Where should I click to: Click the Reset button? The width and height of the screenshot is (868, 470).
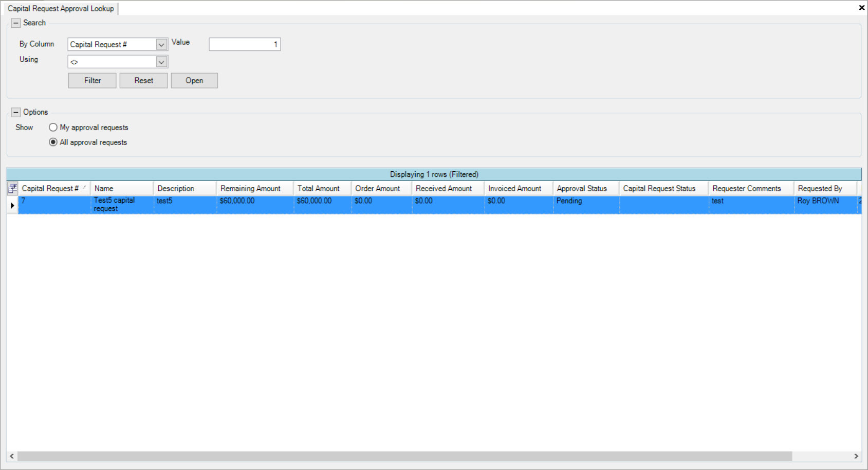[x=144, y=80]
